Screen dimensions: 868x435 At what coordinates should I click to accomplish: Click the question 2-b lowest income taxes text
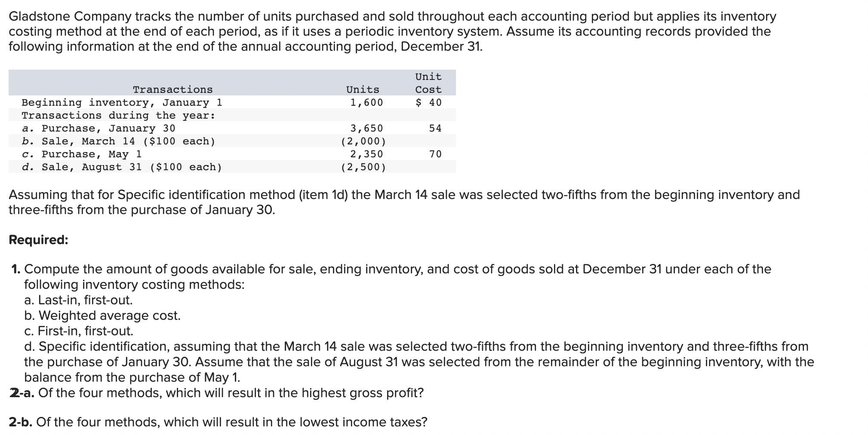[218, 422]
